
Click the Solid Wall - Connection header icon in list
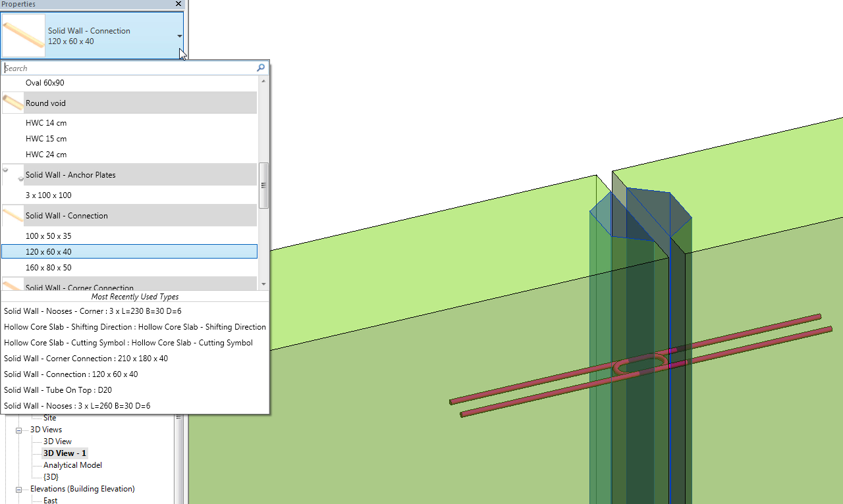[x=13, y=215]
